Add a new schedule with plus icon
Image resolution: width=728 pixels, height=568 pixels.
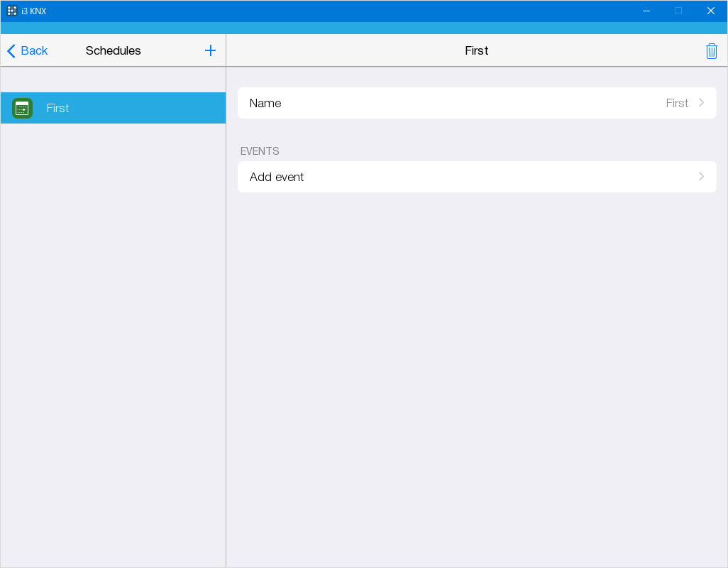(x=210, y=50)
